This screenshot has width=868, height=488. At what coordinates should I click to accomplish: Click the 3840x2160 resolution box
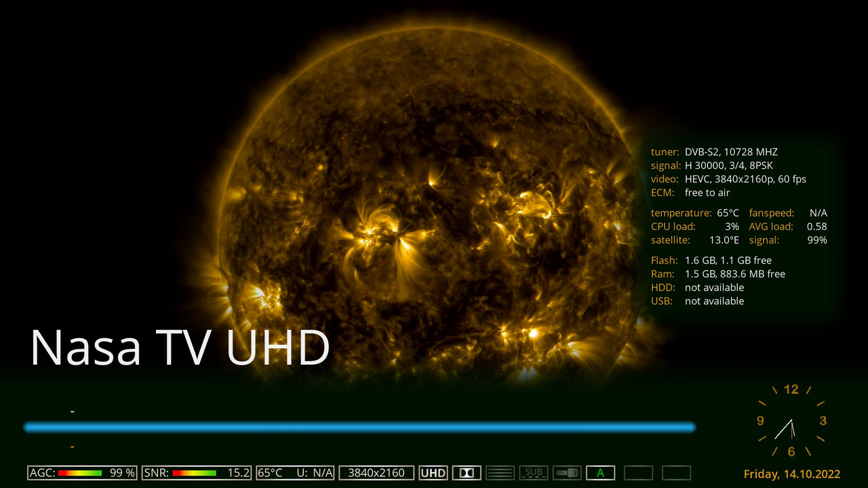tap(376, 473)
